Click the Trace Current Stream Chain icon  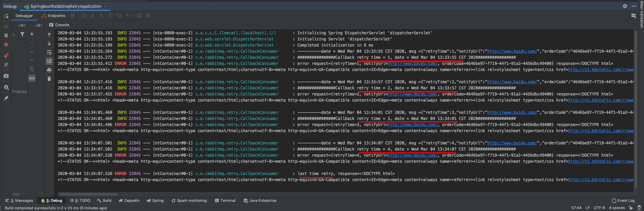tap(148, 15)
